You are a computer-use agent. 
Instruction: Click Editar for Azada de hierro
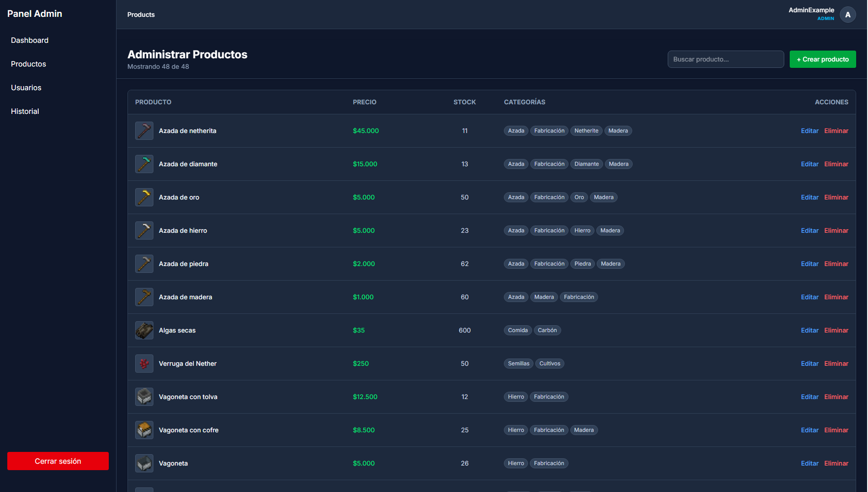point(809,231)
